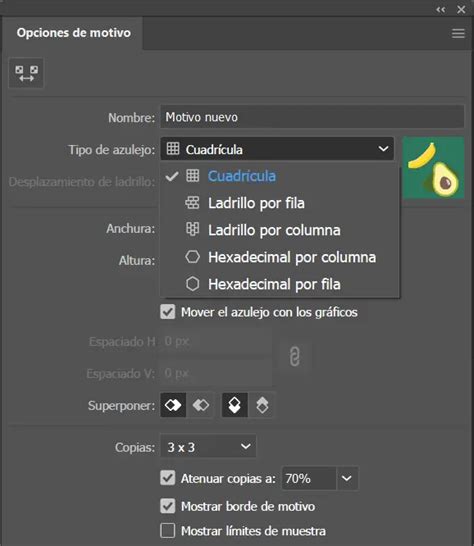Select the Pattern Tile tool icon

(x=26, y=73)
